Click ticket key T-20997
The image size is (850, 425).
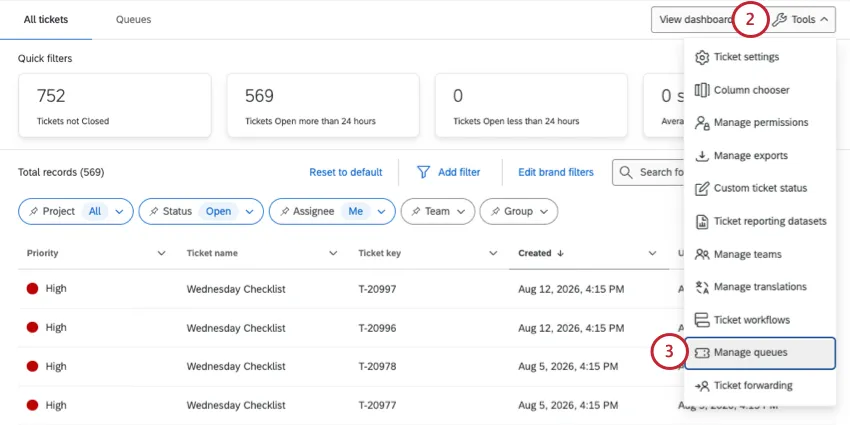click(x=377, y=289)
